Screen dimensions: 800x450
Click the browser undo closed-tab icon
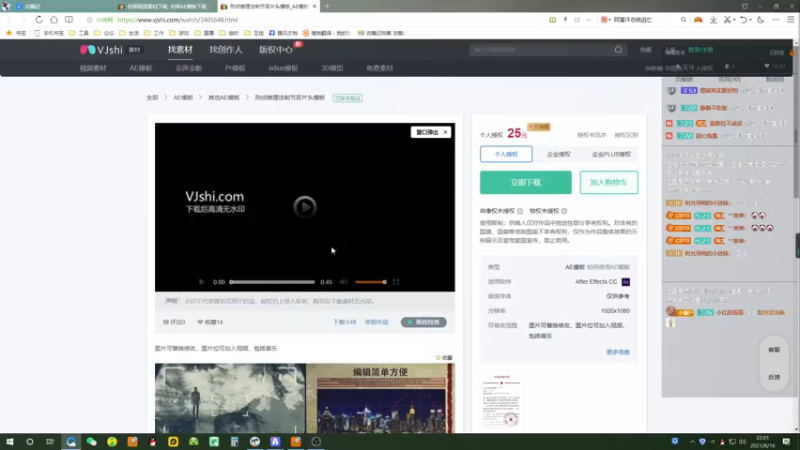pos(743,20)
